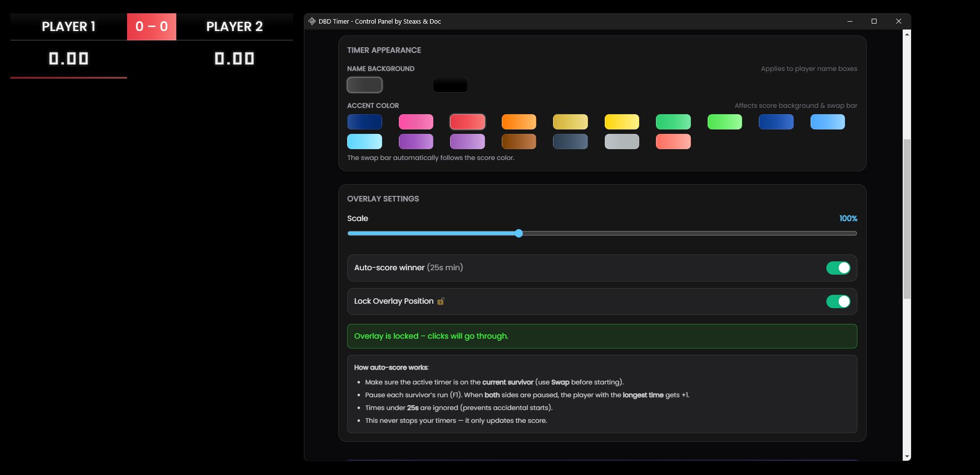This screenshot has width=980, height=475.
Task: Pick the bright yellow accent color
Action: tap(621, 122)
